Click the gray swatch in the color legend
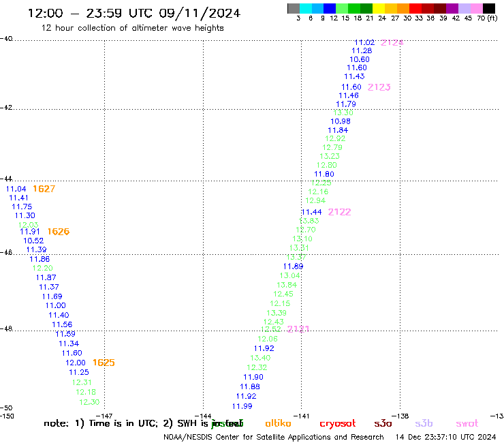 tap(294, 8)
